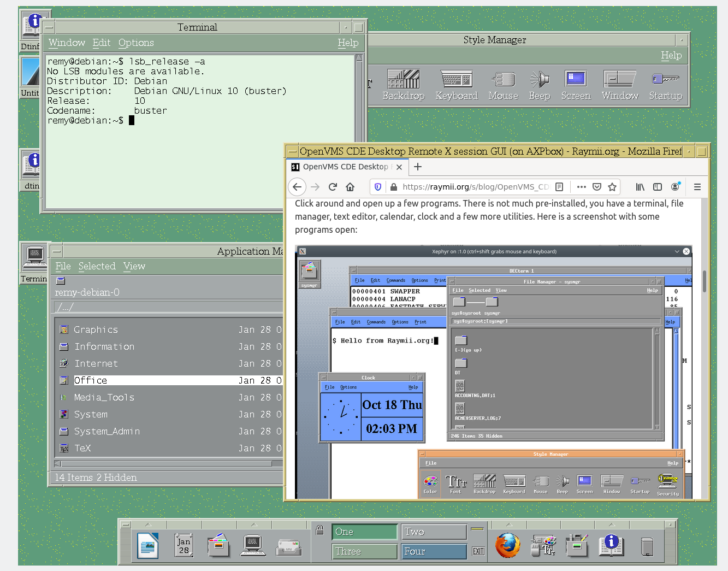Bookmark the page with the Firefox star
Screen dimensions: 728x571
pos(612,186)
